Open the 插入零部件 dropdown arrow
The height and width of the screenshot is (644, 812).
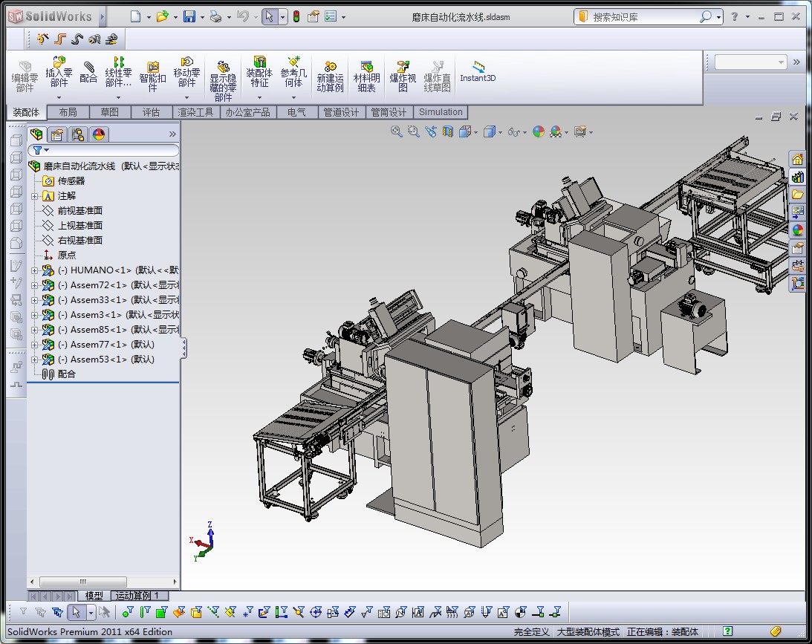click(x=59, y=97)
